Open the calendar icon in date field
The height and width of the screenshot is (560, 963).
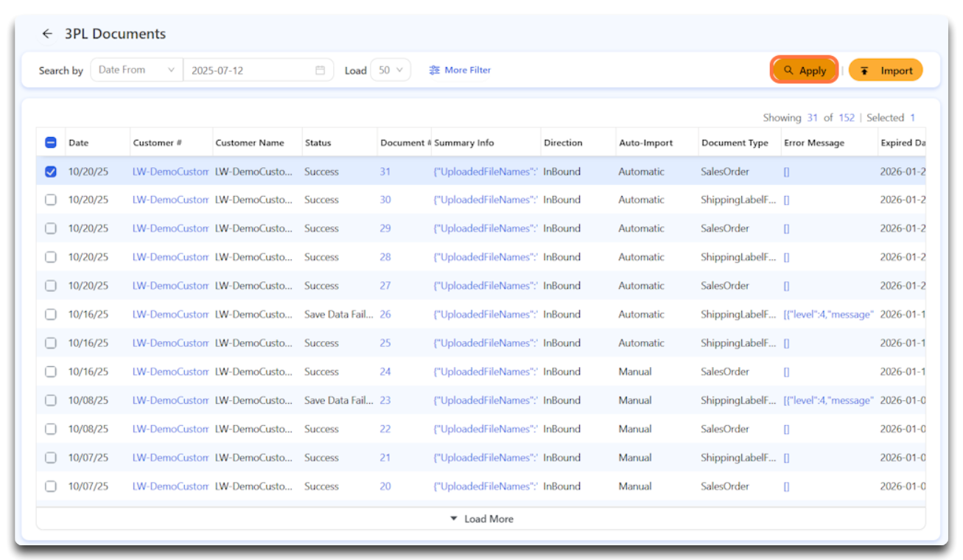tap(320, 71)
